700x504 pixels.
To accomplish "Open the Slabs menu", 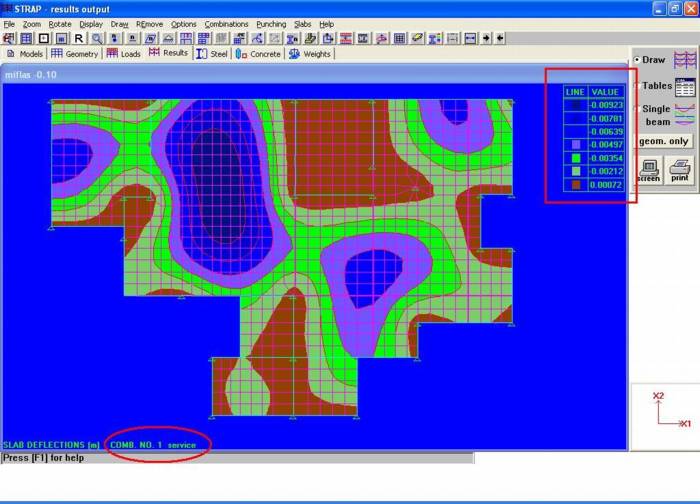I will tap(302, 24).
